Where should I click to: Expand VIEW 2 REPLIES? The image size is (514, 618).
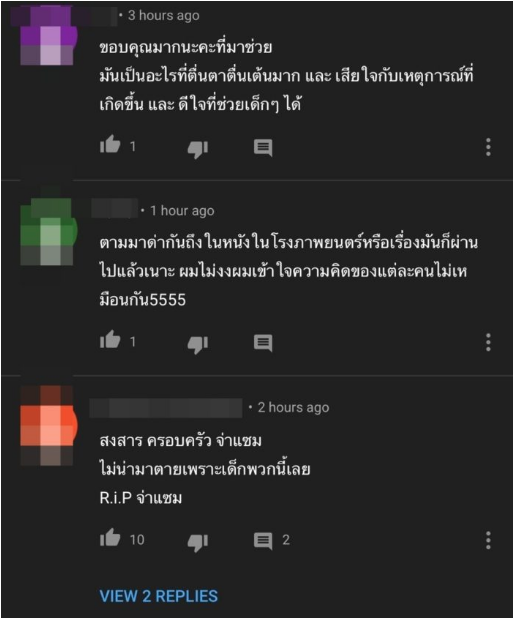point(158,596)
